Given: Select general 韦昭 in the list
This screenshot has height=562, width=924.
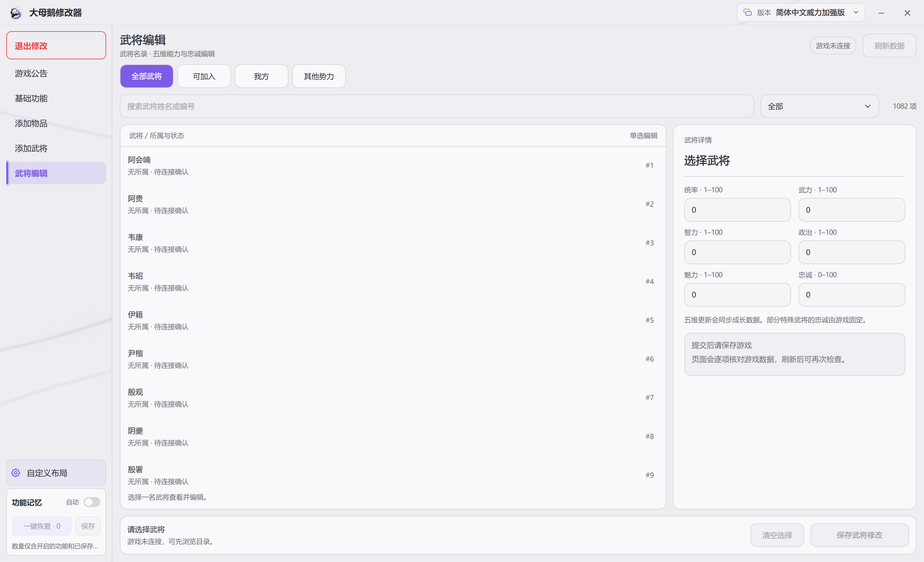Looking at the screenshot, I should pos(393,281).
